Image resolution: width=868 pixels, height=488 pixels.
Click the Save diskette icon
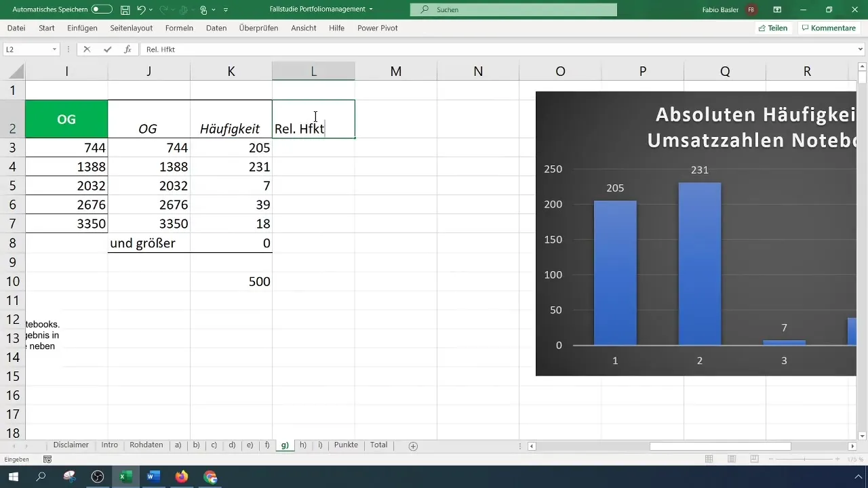125,9
